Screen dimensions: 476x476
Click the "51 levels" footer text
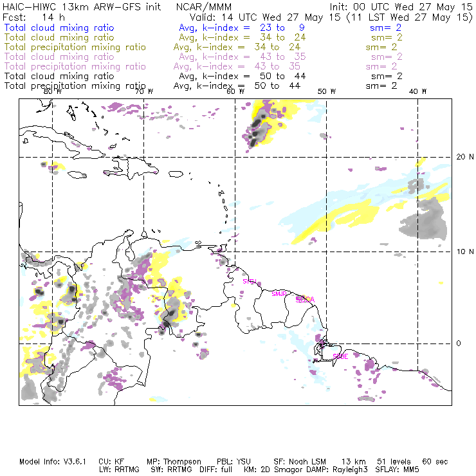[x=394, y=462]
